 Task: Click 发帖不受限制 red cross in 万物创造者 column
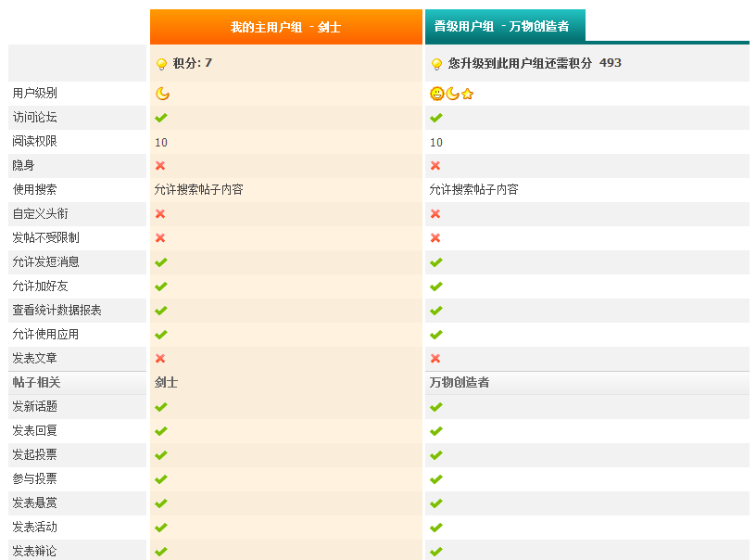435,237
